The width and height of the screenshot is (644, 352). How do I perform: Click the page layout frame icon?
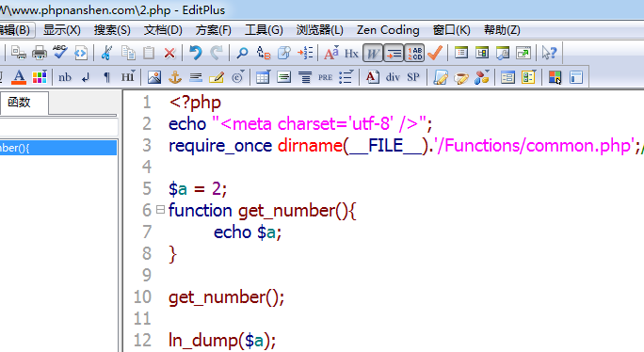576,77
